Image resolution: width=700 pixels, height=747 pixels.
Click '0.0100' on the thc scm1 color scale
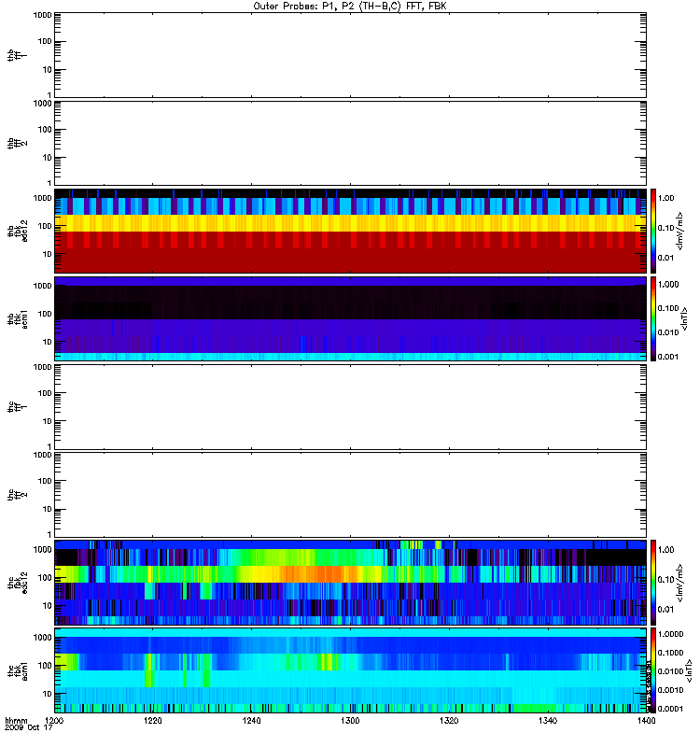[670, 671]
